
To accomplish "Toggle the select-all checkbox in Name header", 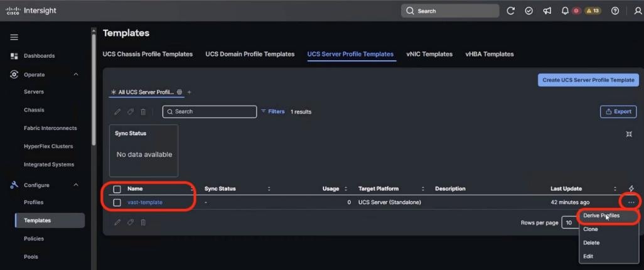I will pyautogui.click(x=117, y=189).
